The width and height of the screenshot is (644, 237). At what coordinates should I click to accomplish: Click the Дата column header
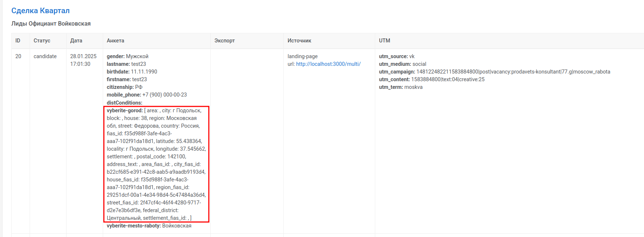click(76, 41)
